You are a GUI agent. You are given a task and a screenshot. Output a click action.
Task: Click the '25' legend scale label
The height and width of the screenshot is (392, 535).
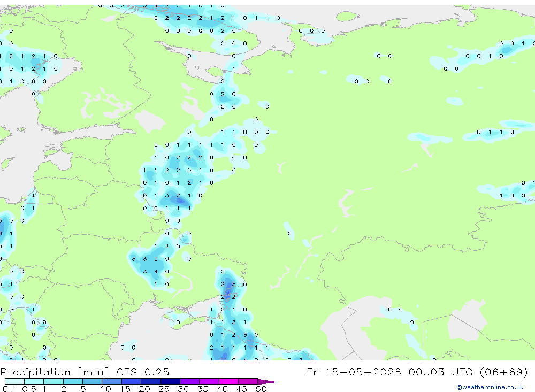click(x=164, y=389)
